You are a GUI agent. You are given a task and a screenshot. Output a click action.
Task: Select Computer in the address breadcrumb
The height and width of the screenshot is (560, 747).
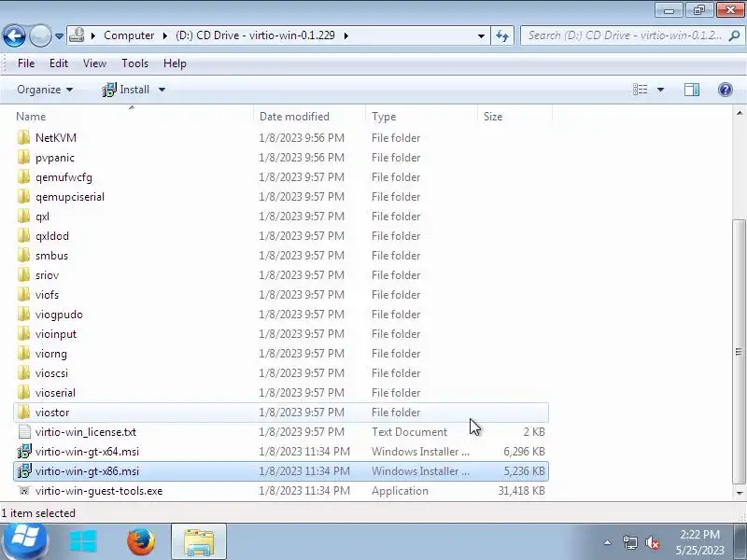(x=129, y=35)
